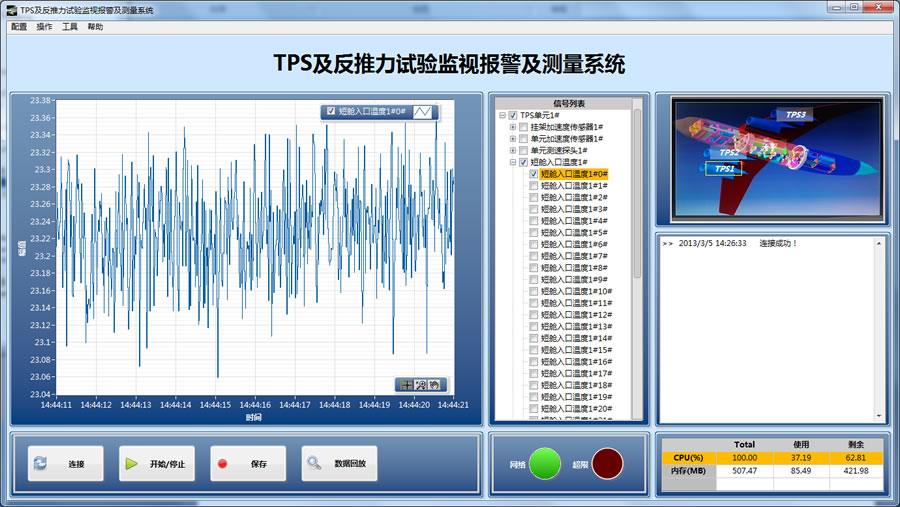Screen dimensions: 900x507
Task: Open the 配置 menu
Action: pyautogui.click(x=19, y=27)
